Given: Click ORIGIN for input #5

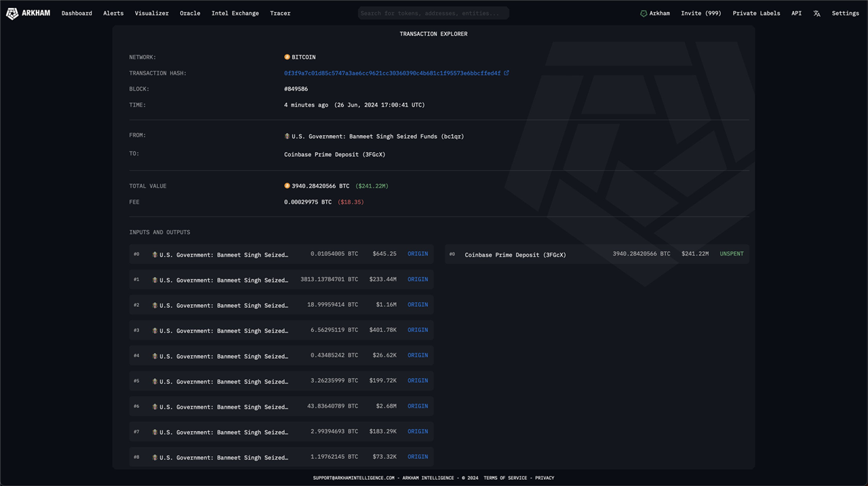Looking at the screenshot, I should point(418,381).
